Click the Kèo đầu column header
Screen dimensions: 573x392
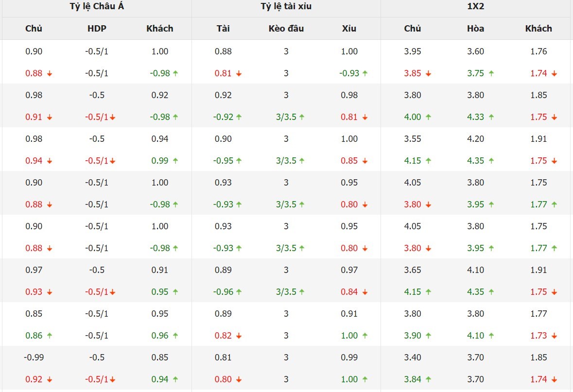[286, 29]
